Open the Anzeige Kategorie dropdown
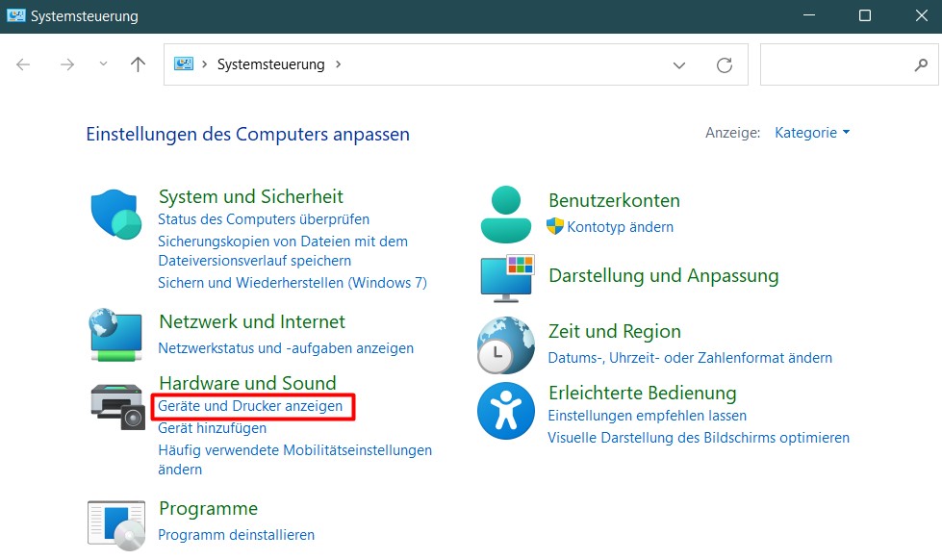The height and width of the screenshot is (560, 942). click(812, 133)
